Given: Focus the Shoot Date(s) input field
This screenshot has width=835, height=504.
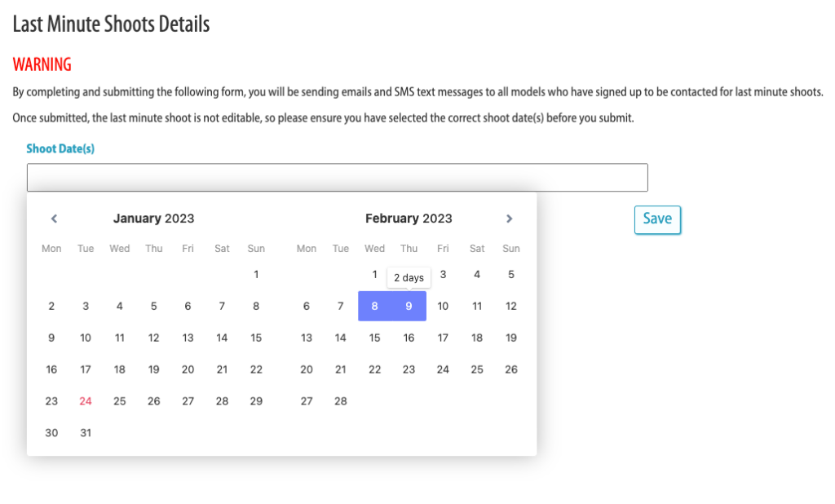Looking at the screenshot, I should click(x=337, y=178).
